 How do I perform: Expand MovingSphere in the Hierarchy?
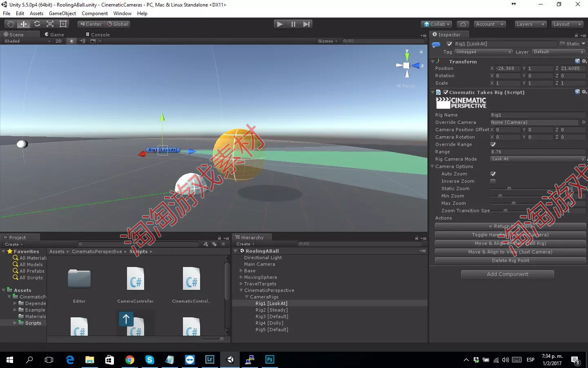pyautogui.click(x=241, y=277)
